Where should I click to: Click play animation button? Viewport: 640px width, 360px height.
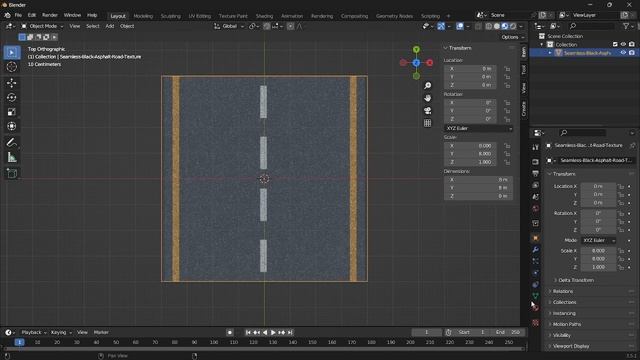point(273,333)
